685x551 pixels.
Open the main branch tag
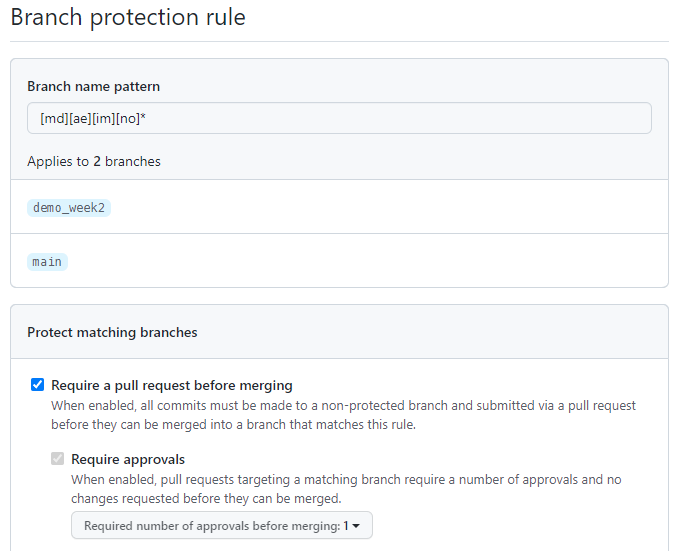click(47, 262)
